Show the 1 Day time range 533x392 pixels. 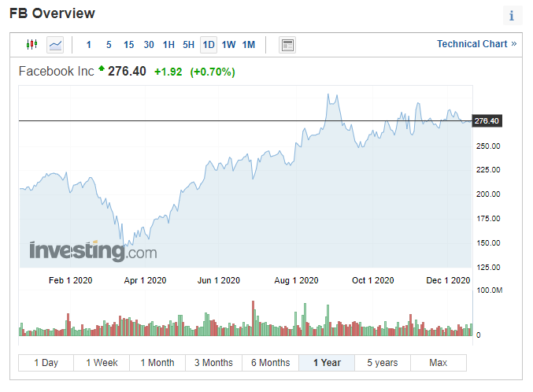(x=46, y=363)
